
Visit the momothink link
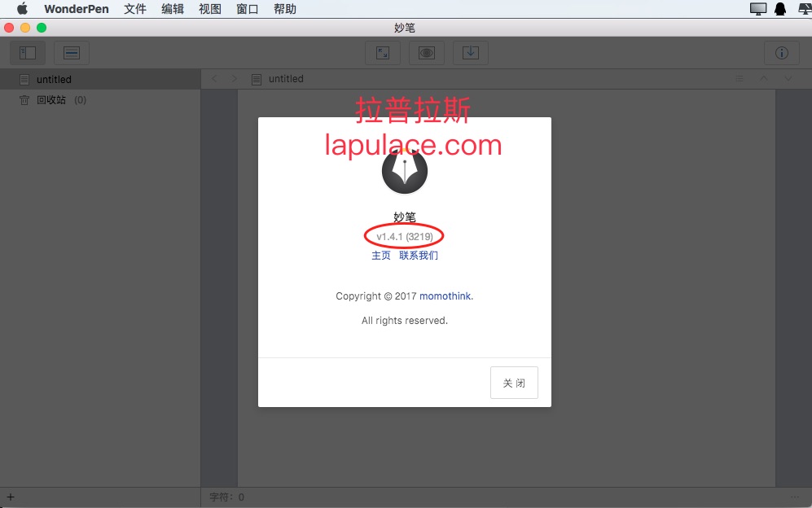tap(446, 296)
